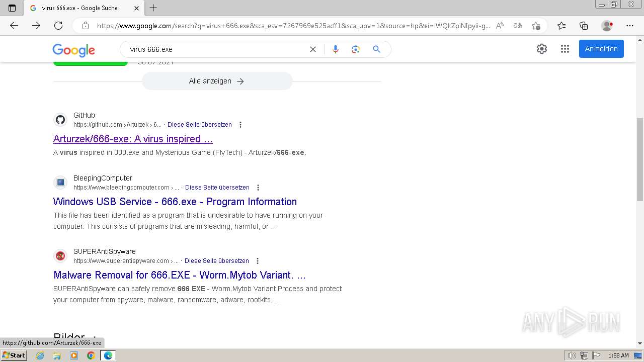Open the Edge profile avatar
Viewport: 644px width, 362px height.
point(607,26)
